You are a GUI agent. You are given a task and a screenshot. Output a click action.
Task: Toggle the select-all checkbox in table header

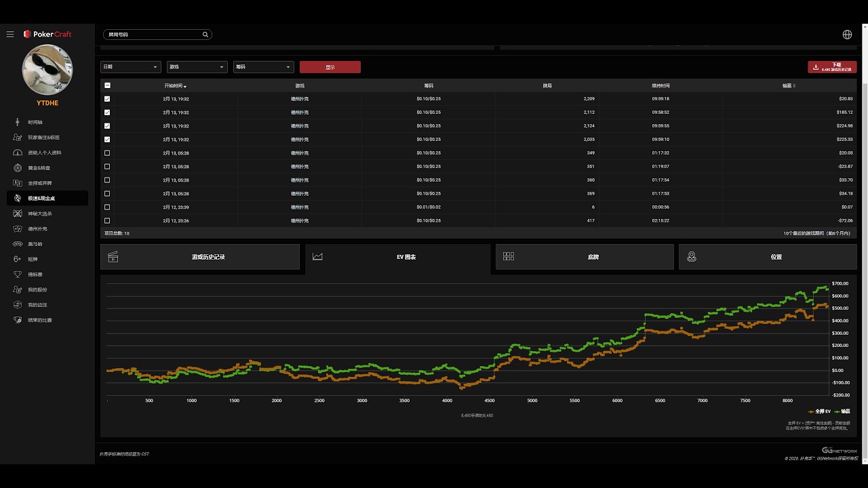point(107,85)
